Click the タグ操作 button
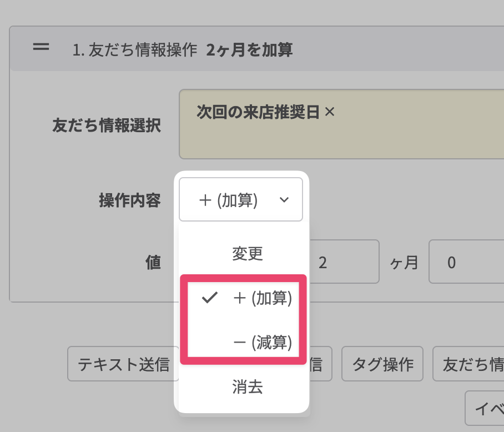The image size is (504, 432). pyautogui.click(x=382, y=364)
